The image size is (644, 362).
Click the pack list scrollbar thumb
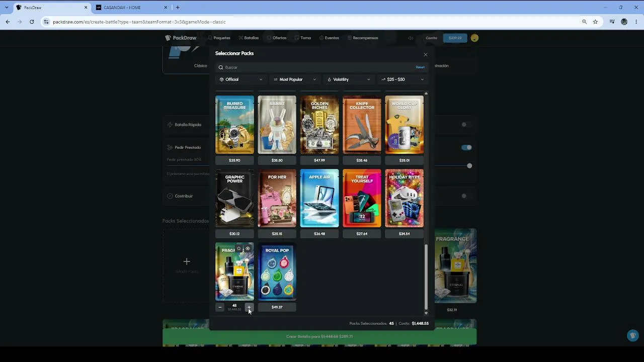[426, 277]
